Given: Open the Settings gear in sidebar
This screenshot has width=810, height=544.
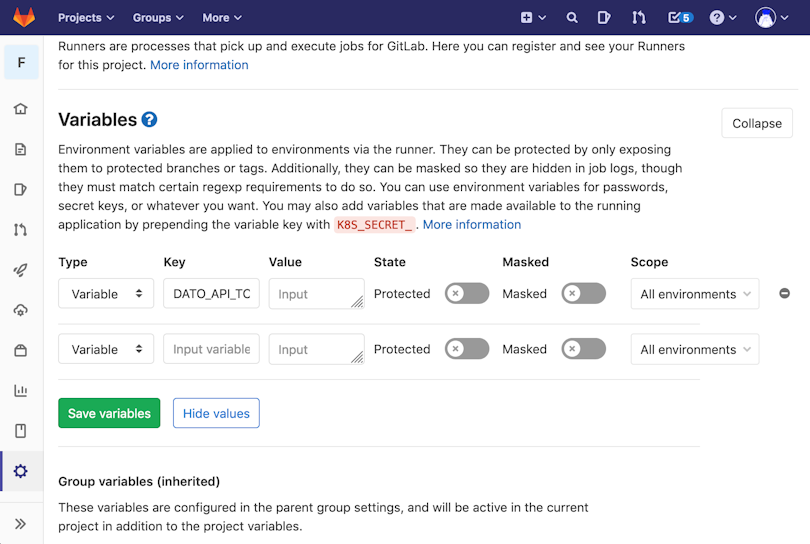Looking at the screenshot, I should (x=21, y=471).
